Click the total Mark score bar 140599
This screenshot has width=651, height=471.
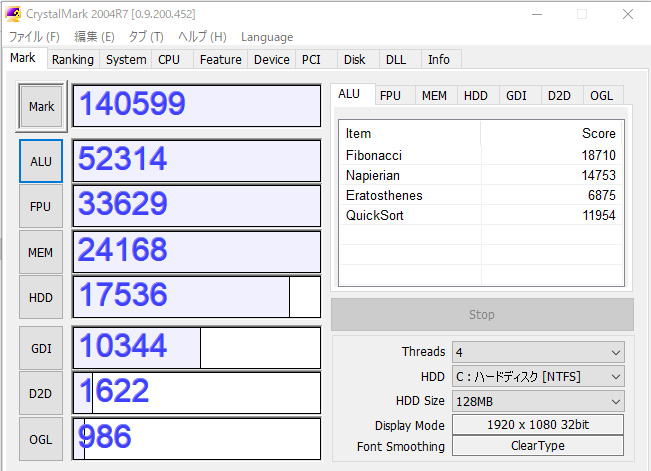pyautogui.click(x=197, y=105)
